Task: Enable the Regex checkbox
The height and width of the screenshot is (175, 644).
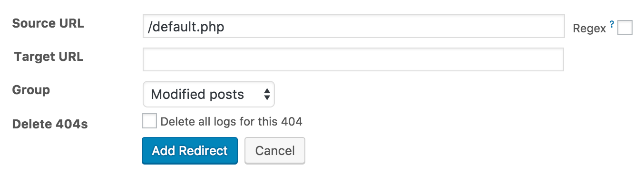Action: coord(625,28)
